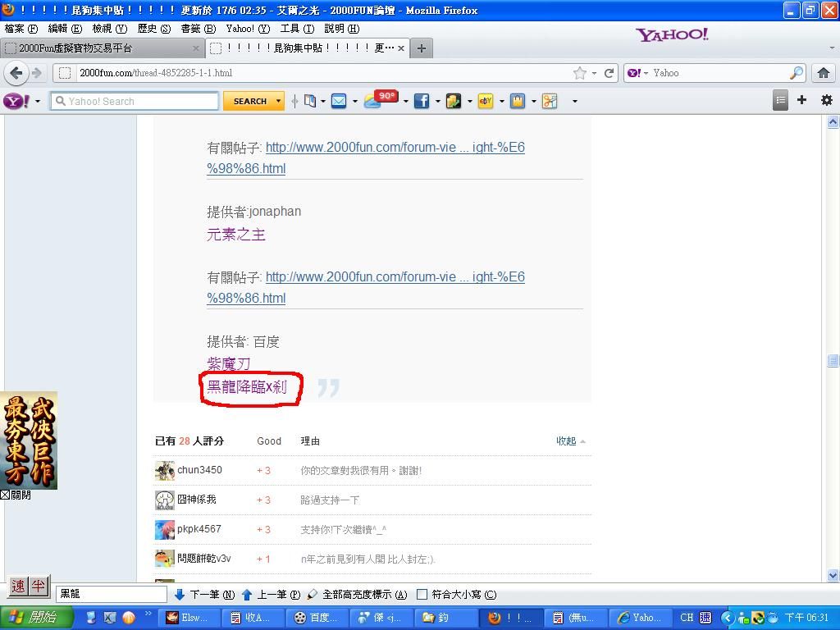Open the Yahoo SEARCH button dropdown arrow
840x630 pixels.
[x=278, y=101]
